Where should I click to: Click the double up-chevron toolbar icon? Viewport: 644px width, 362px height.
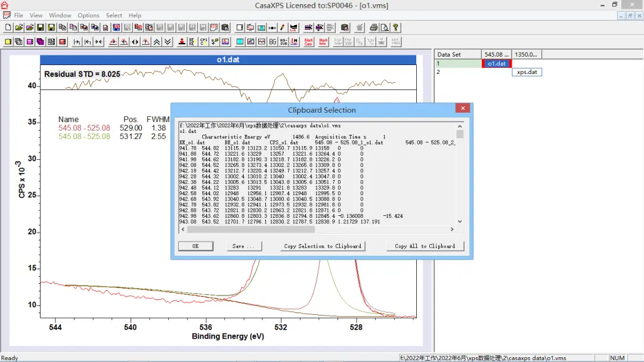(157, 42)
